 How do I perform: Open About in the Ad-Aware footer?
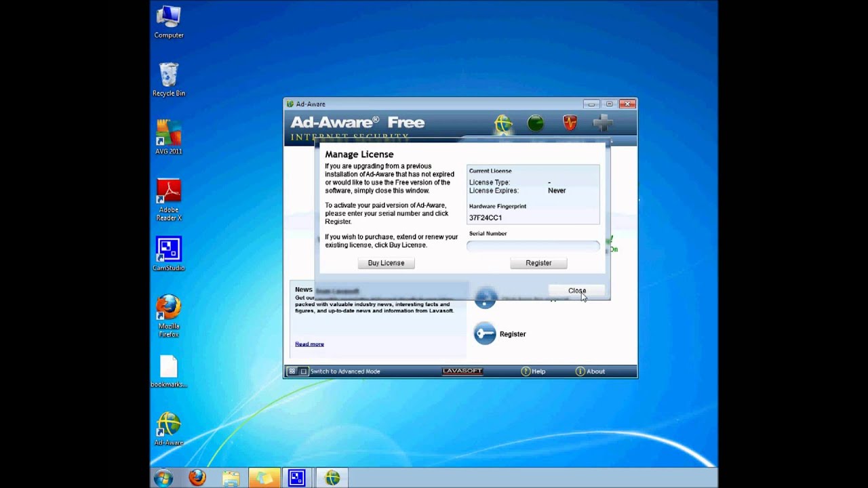(590, 371)
